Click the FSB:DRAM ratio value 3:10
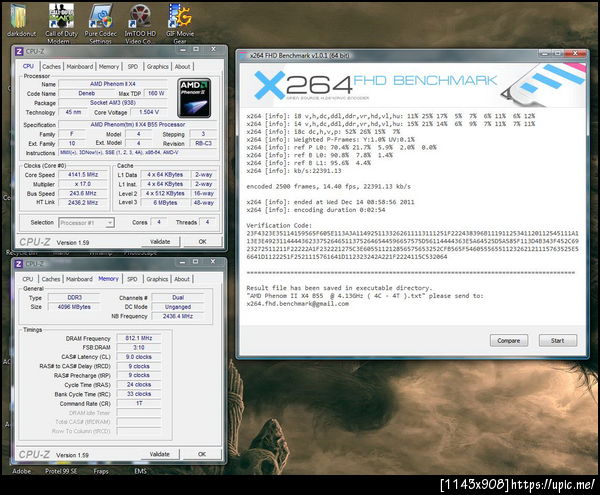The width and height of the screenshot is (600, 495). click(x=139, y=348)
